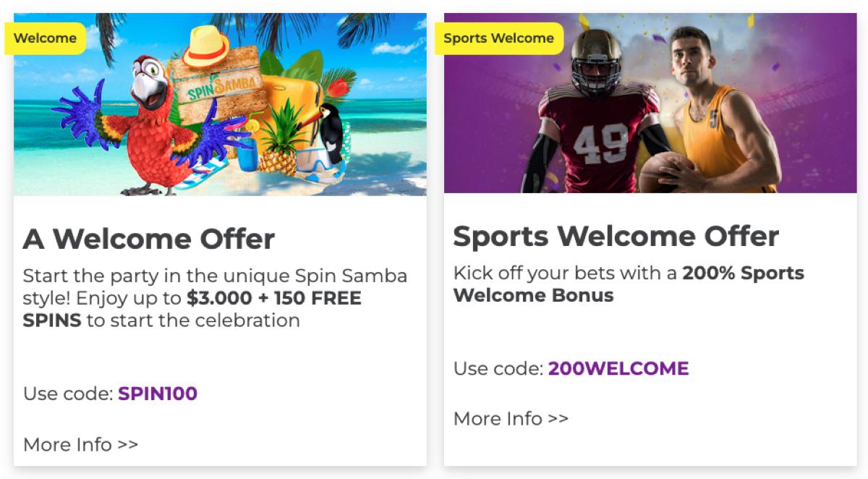
Task: Click the yellow Sports Welcome badge
Action: [x=498, y=38]
